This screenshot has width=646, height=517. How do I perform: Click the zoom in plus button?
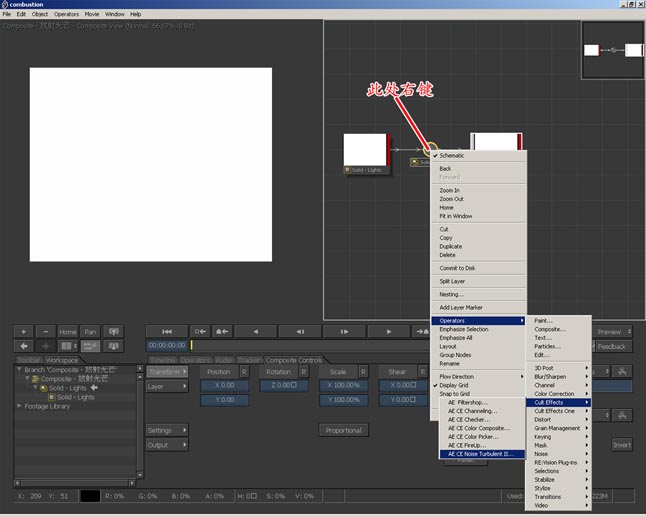(x=23, y=332)
